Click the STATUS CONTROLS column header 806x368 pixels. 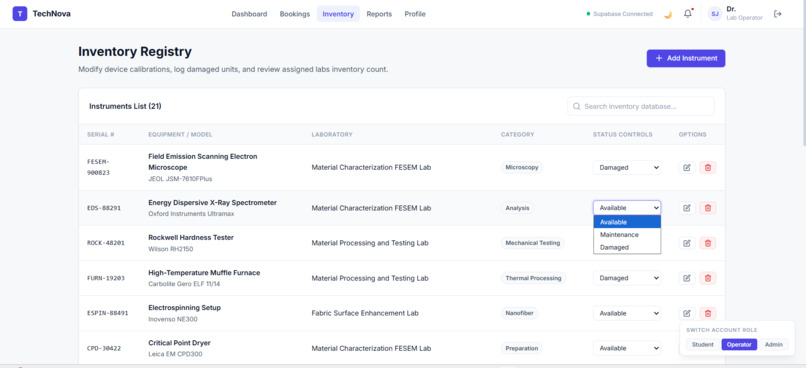[x=622, y=135]
